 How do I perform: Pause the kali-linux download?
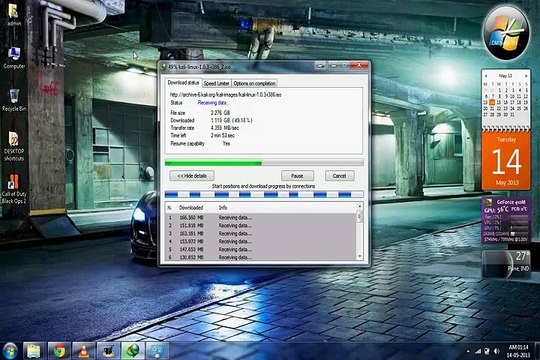pyautogui.click(x=297, y=176)
